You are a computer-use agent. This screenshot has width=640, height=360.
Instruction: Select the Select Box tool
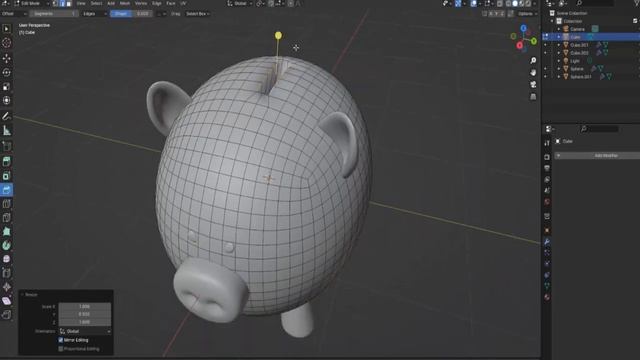(x=7, y=29)
